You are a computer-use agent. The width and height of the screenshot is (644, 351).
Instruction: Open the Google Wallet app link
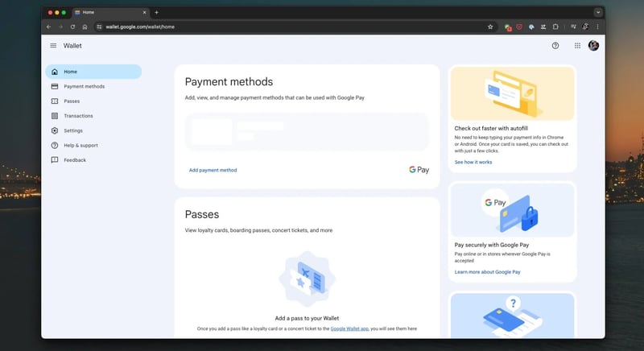click(x=349, y=328)
